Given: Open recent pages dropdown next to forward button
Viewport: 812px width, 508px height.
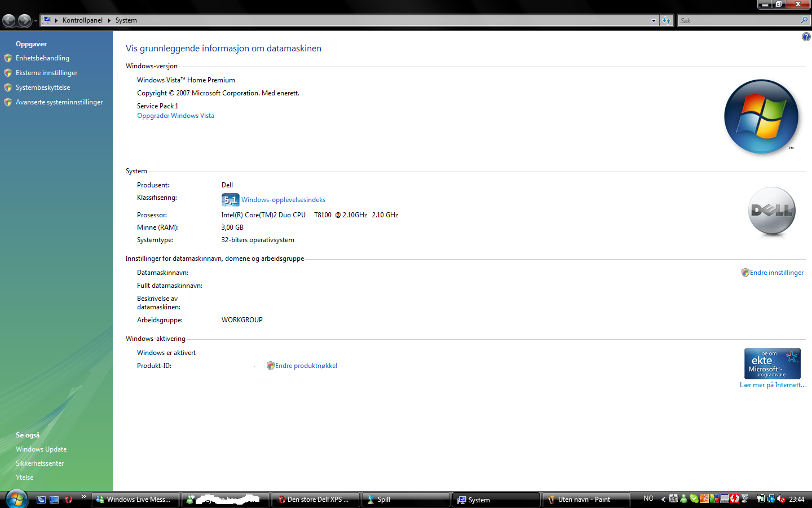Looking at the screenshot, I should pyautogui.click(x=36, y=21).
